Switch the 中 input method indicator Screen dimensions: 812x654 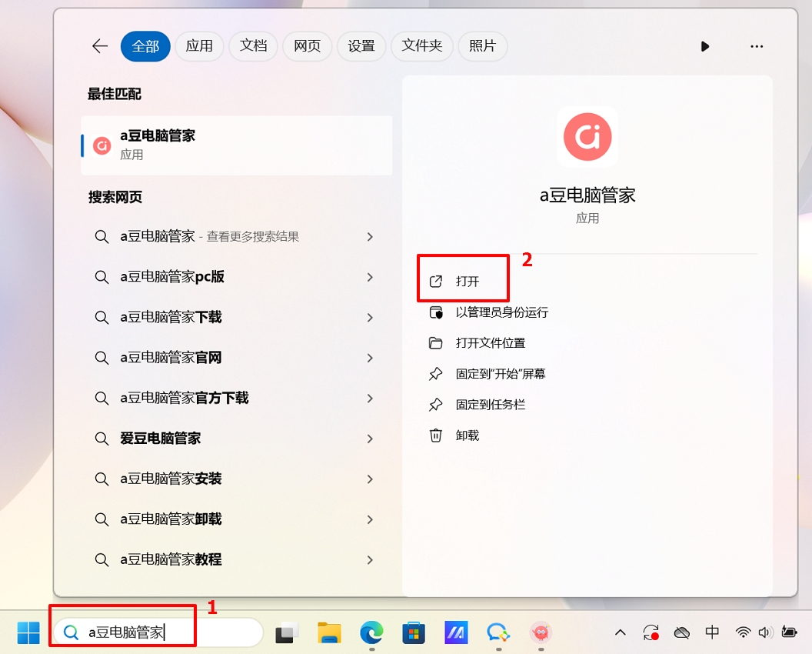(712, 632)
